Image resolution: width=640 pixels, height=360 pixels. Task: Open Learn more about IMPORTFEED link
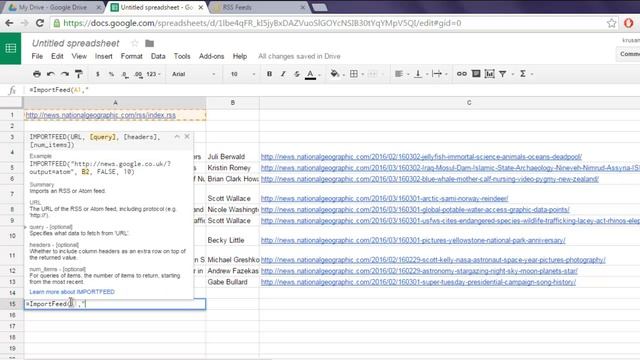coord(72,292)
